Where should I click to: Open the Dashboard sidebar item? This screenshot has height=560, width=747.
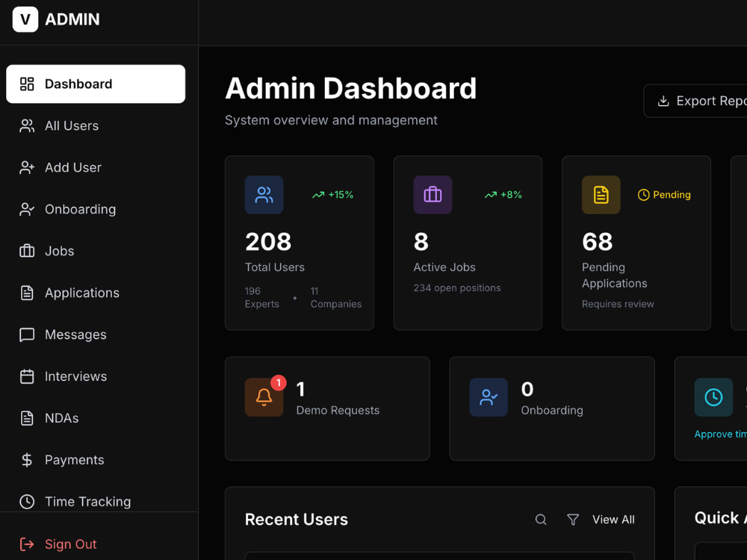96,84
